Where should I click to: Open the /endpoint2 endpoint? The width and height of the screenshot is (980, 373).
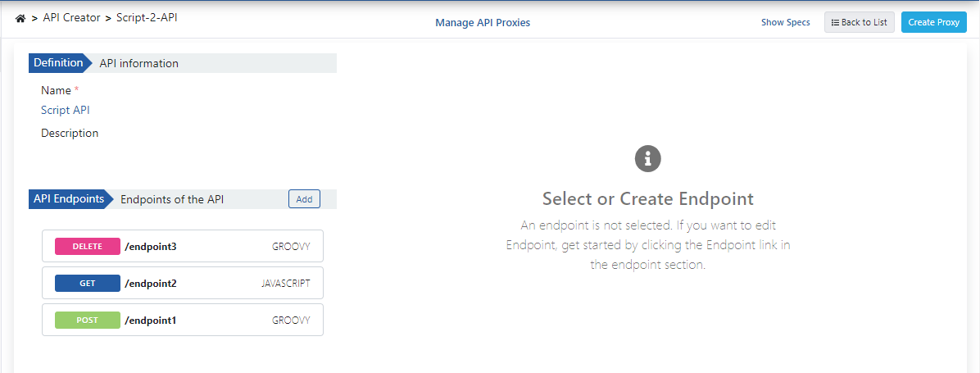[x=151, y=284]
